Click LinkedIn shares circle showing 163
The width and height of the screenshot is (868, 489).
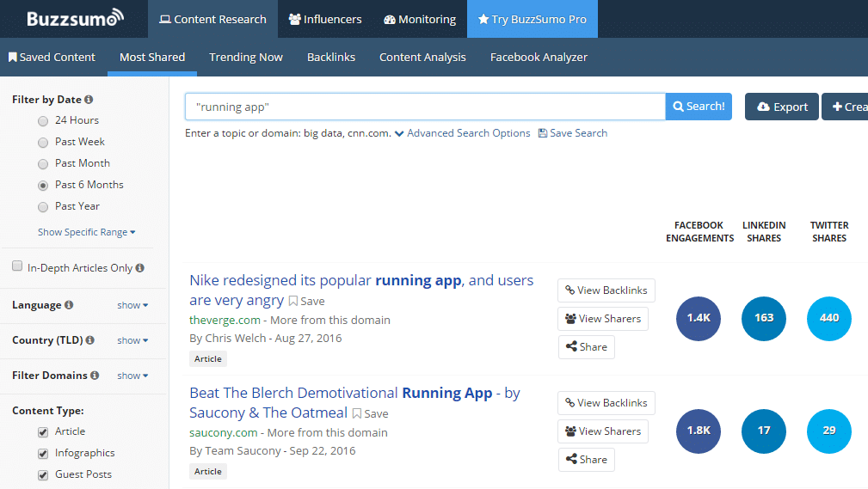click(x=764, y=319)
